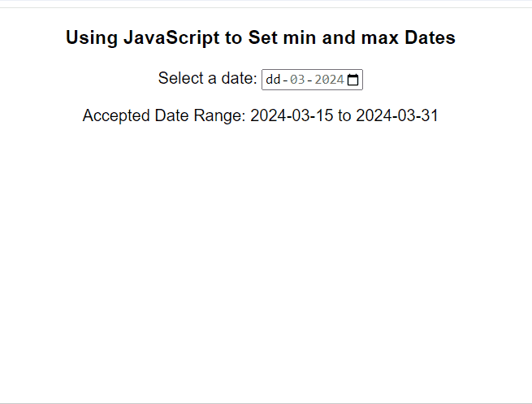Click the dash between month and year
532x404 pixels.
point(309,80)
